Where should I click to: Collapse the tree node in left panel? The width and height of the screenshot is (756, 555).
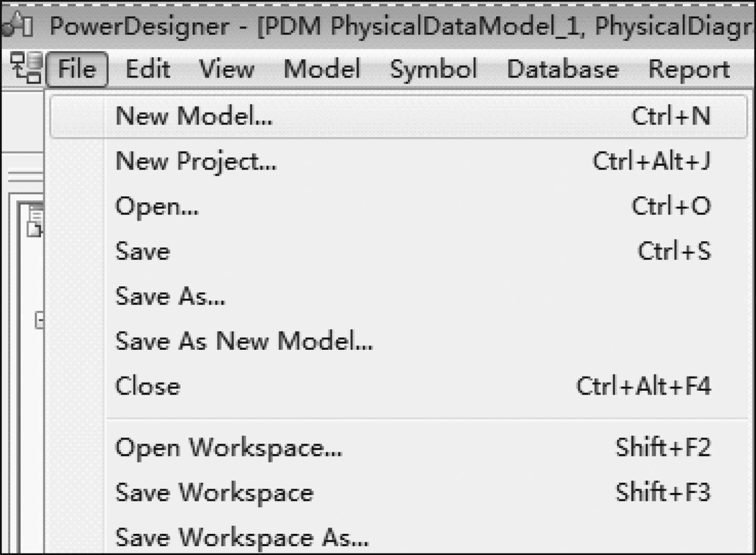[x=40, y=321]
